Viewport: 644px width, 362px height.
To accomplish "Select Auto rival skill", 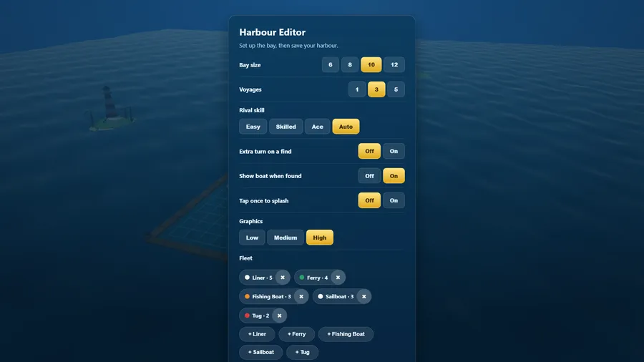I will point(346,127).
